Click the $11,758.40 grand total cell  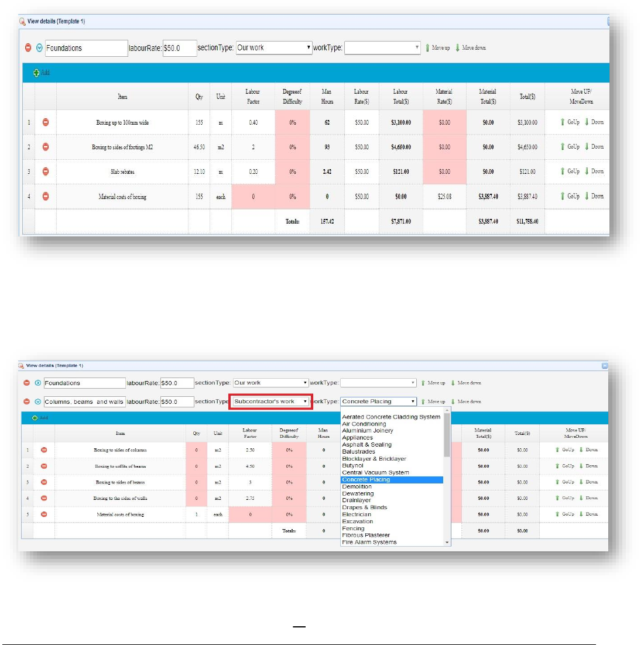click(527, 221)
